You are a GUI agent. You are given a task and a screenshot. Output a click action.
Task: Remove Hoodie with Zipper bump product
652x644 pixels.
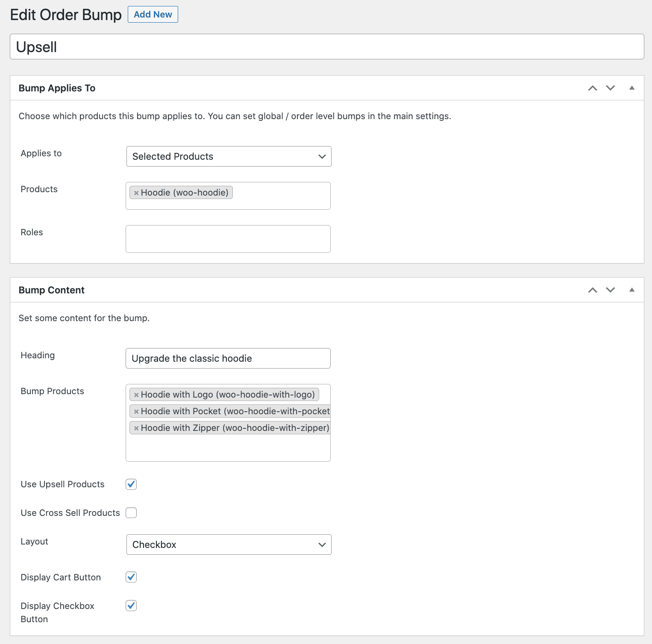point(136,428)
